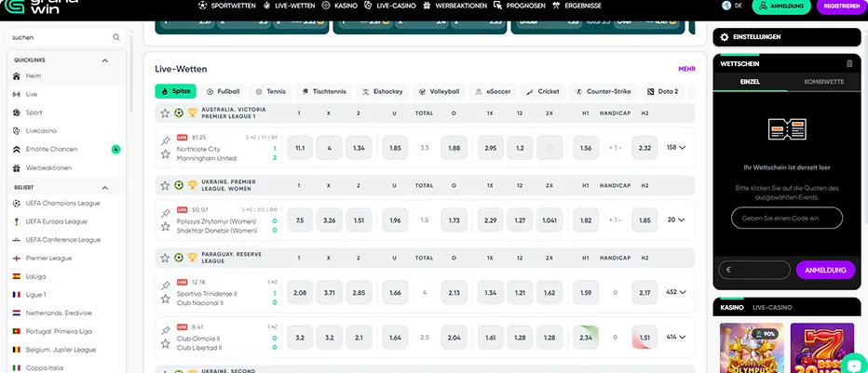Viewport: 868px width, 373px height.
Task: Pin the Sportivo Trinidense II match
Action: (165, 286)
